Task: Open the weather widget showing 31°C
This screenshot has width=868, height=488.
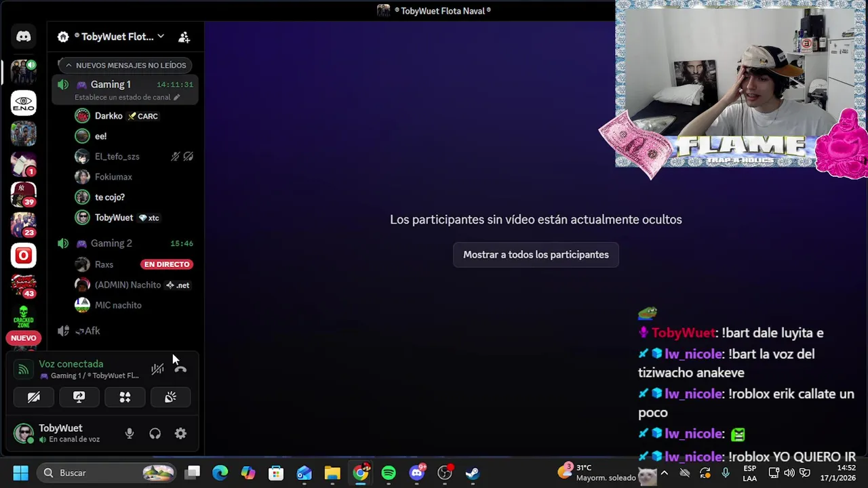Action: pos(597,473)
